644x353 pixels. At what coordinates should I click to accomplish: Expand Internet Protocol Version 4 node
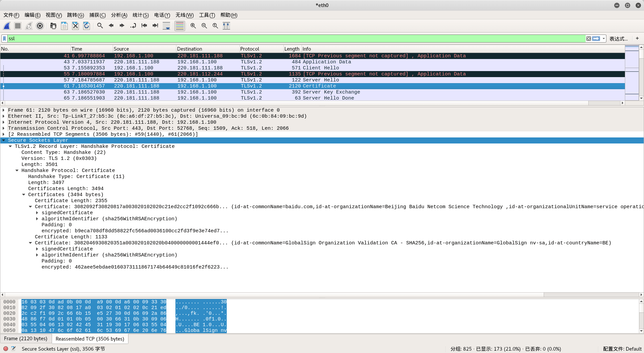(x=4, y=122)
